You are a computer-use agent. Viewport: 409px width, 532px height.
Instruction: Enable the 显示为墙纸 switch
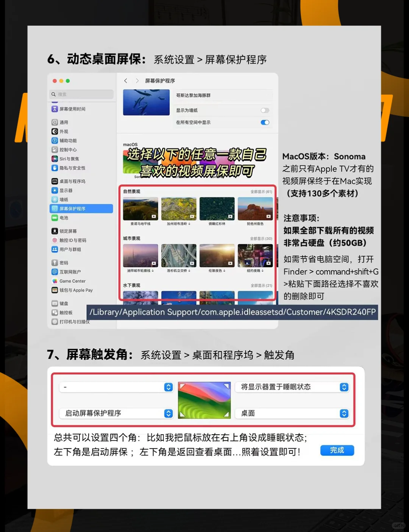click(x=265, y=110)
